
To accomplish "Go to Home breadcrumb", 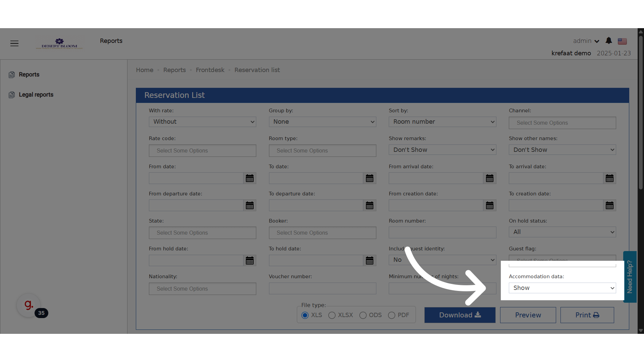I will [145, 70].
